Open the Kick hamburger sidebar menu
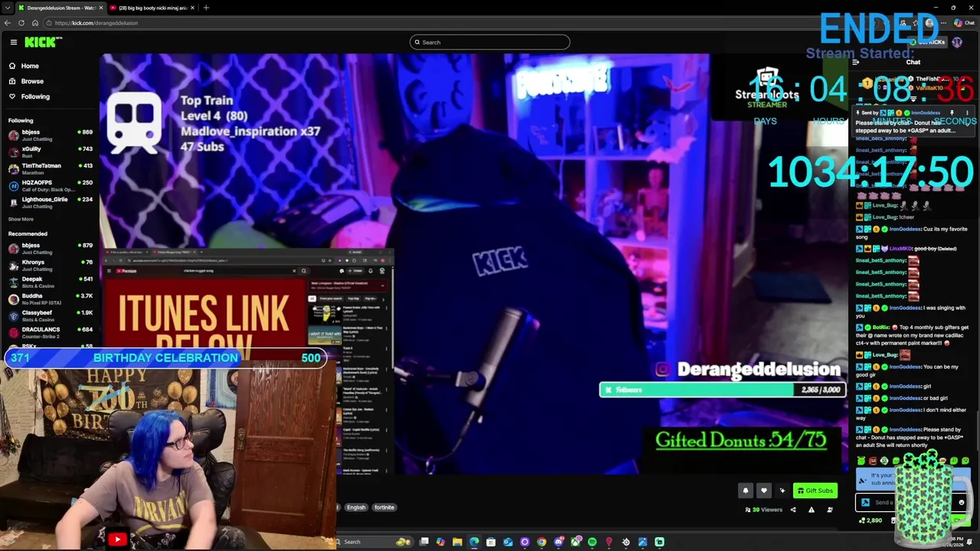This screenshot has height=551, width=980. (13, 42)
